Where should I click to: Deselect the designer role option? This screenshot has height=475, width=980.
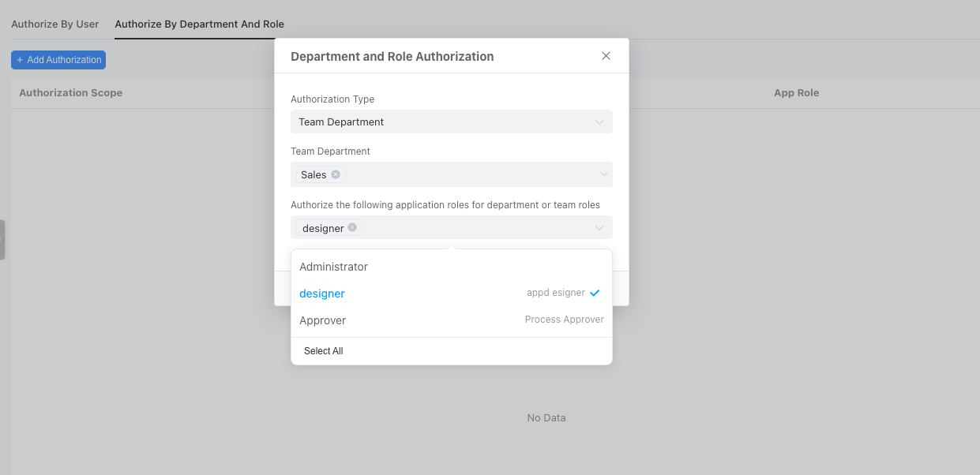click(x=322, y=294)
